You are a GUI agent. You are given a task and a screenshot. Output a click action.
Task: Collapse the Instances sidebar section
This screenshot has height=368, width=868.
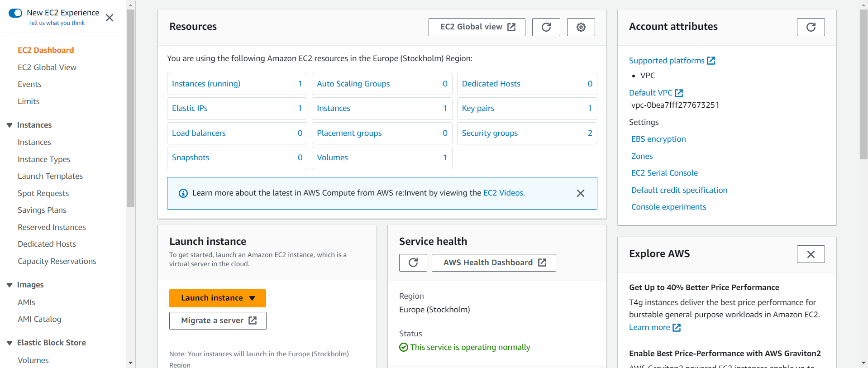click(9, 125)
